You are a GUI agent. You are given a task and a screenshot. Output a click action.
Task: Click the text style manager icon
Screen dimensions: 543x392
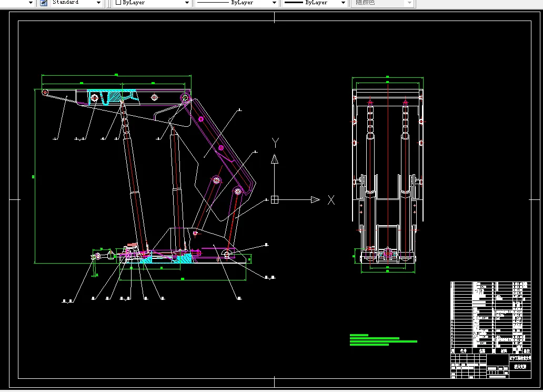(44, 3)
